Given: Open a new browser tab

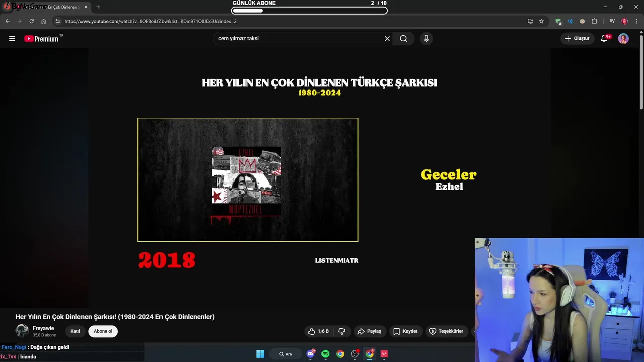Looking at the screenshot, I should [98, 7].
